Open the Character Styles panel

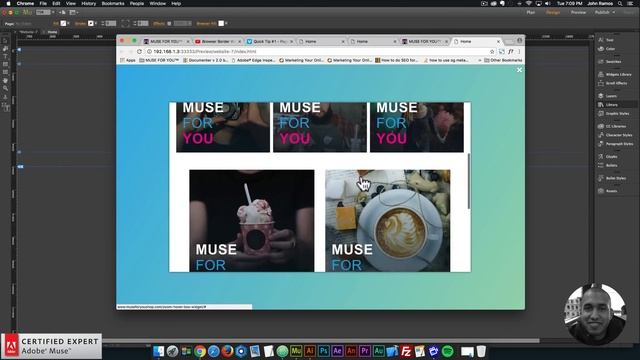click(615, 135)
